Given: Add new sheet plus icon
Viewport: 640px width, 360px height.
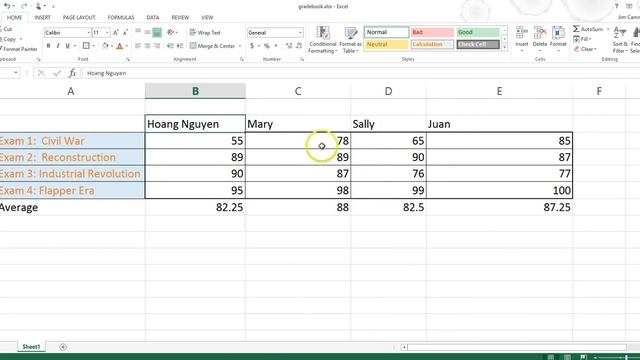Looking at the screenshot, I should click(x=63, y=347).
